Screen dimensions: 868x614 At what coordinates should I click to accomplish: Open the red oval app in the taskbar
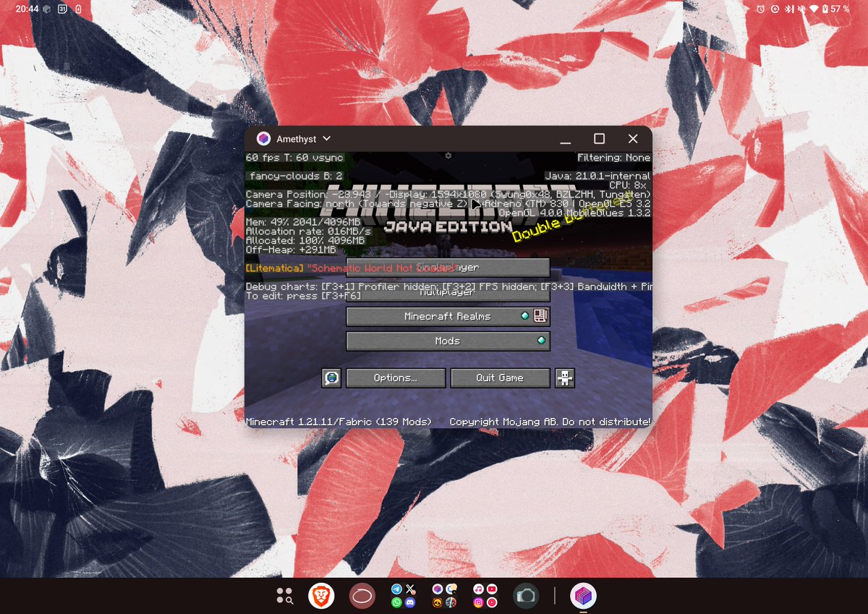click(x=362, y=596)
